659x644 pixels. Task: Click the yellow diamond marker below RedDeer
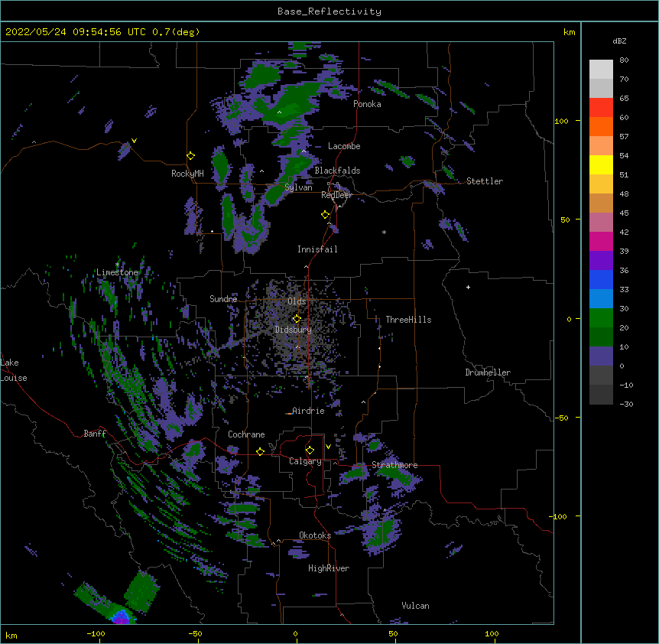[x=326, y=215]
